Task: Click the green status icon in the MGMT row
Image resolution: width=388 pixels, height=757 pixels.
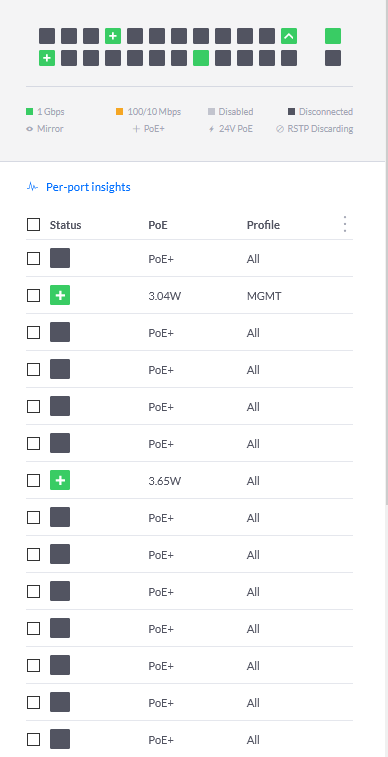Action: (x=60, y=295)
